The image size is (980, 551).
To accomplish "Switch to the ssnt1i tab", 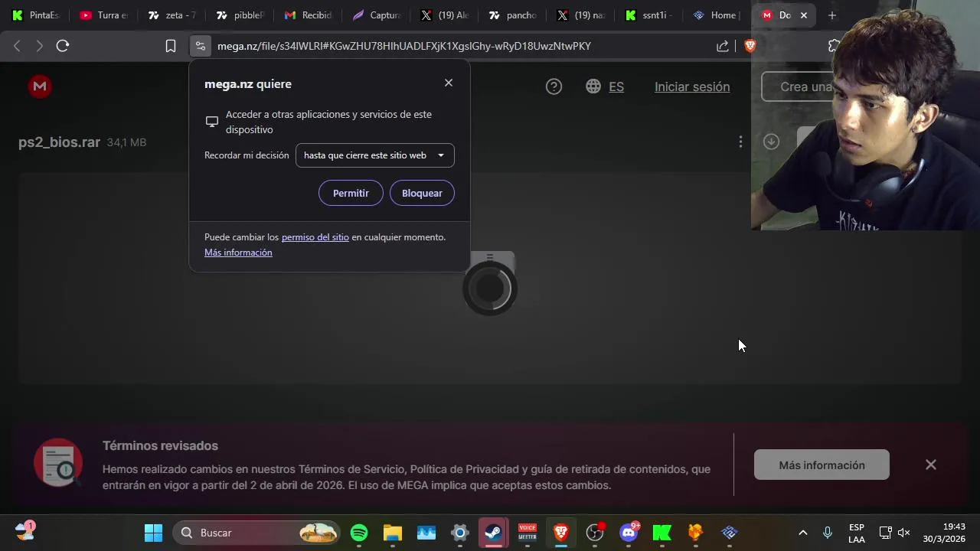I will [x=648, y=15].
